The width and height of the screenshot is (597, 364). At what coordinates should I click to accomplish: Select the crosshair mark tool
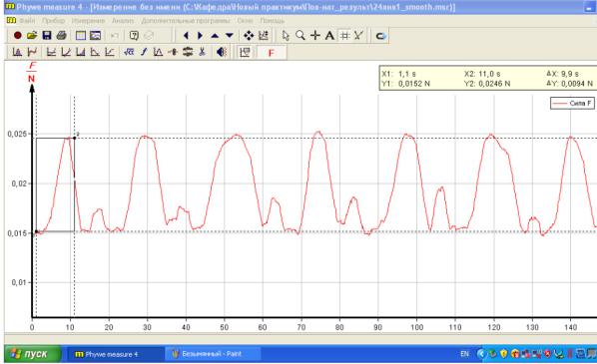point(315,35)
